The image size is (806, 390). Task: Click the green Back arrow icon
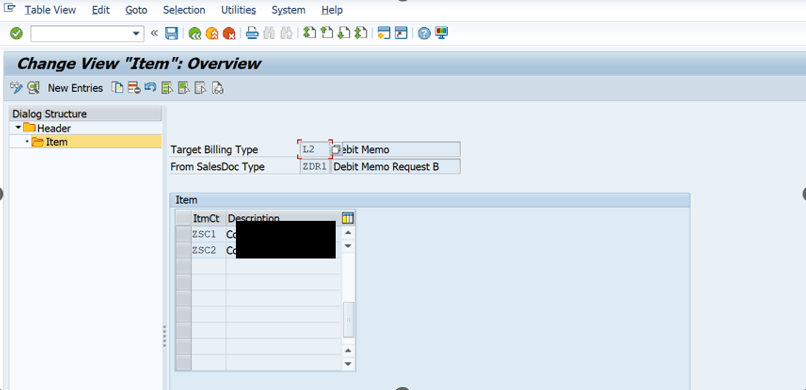coord(194,33)
